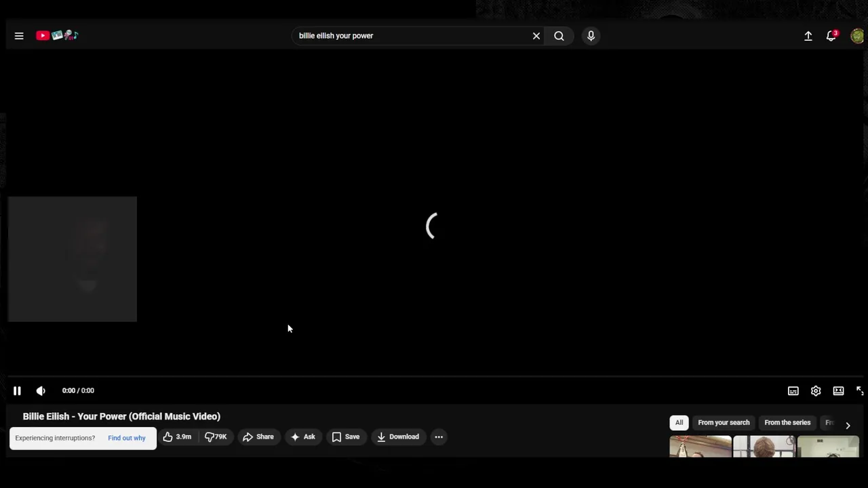Screen dimensions: 868x488
Task: Open the notifications bell
Action: [831, 36]
